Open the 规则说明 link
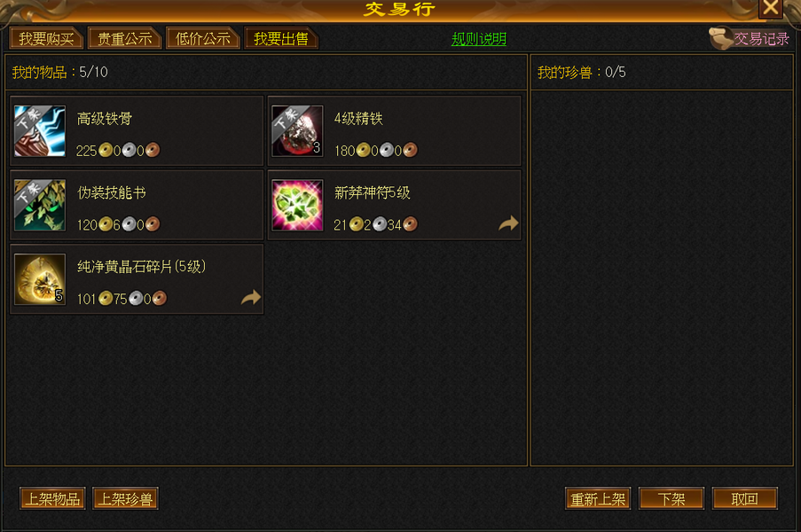 point(479,39)
